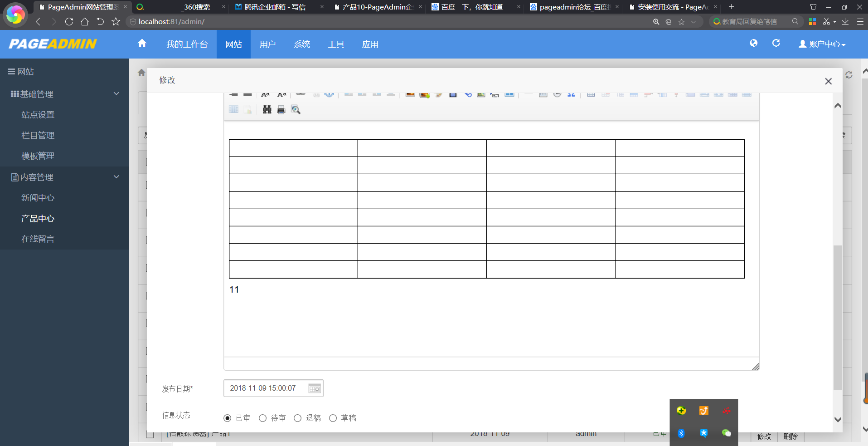Click the page refresh icon right of dialog

(x=849, y=75)
